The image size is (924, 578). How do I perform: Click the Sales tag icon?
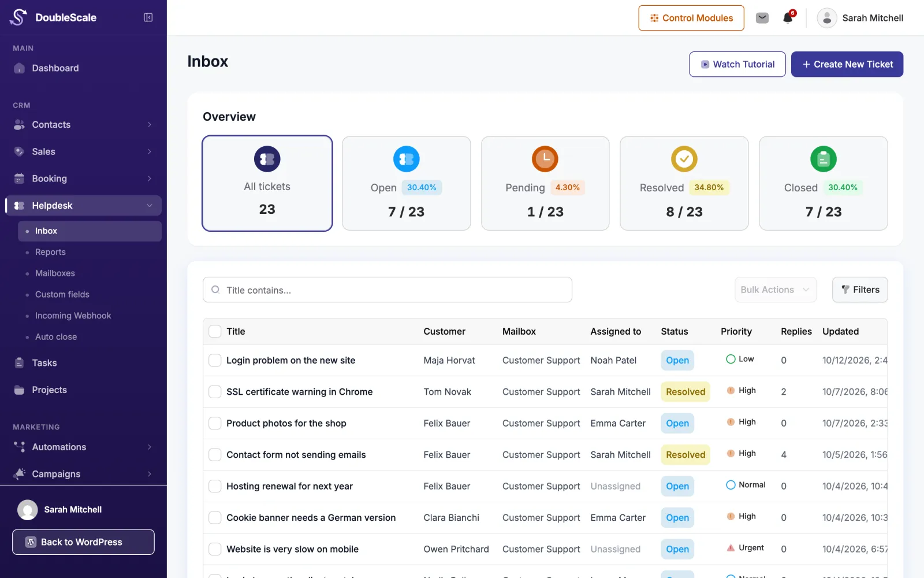[19, 151]
